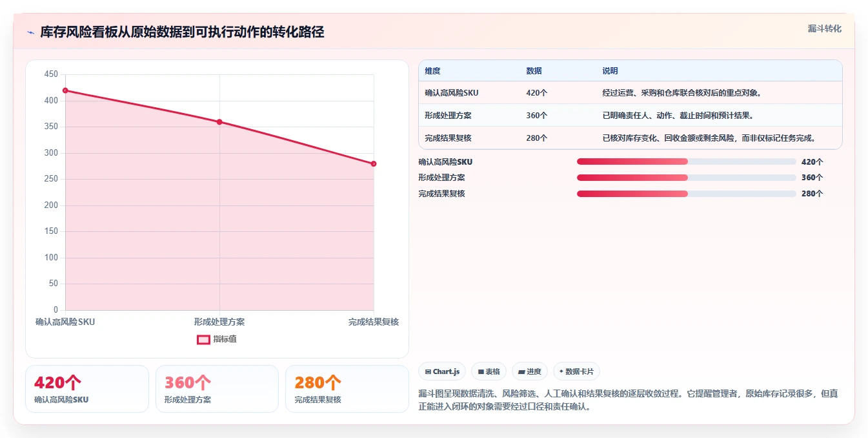Open the 420个 确认高风险SKU data card
This screenshot has height=438, width=868.
86,389
